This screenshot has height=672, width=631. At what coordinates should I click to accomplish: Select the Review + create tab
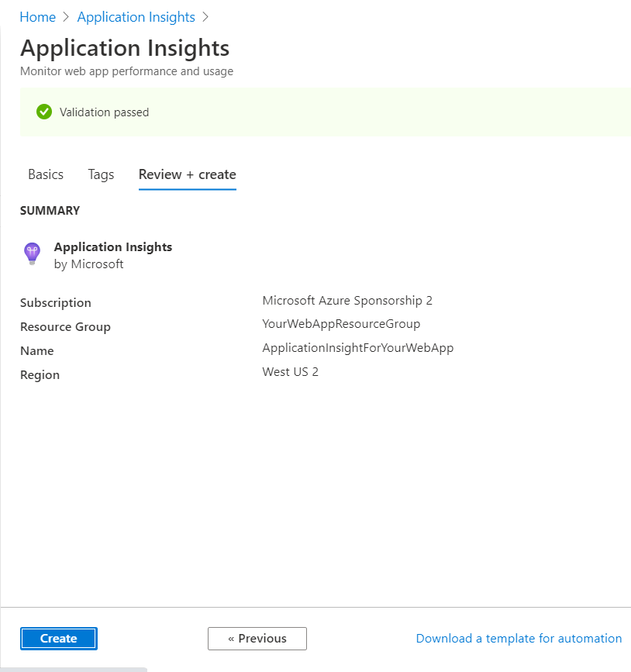point(187,174)
